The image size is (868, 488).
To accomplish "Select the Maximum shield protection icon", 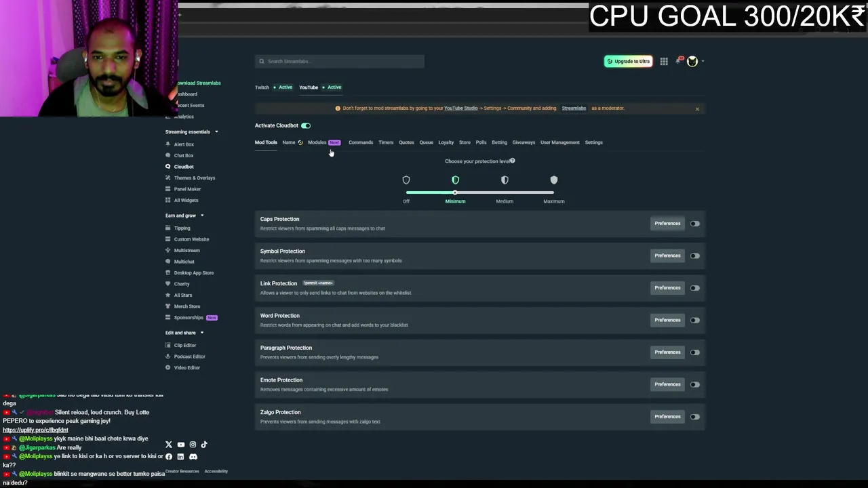I will point(554,180).
